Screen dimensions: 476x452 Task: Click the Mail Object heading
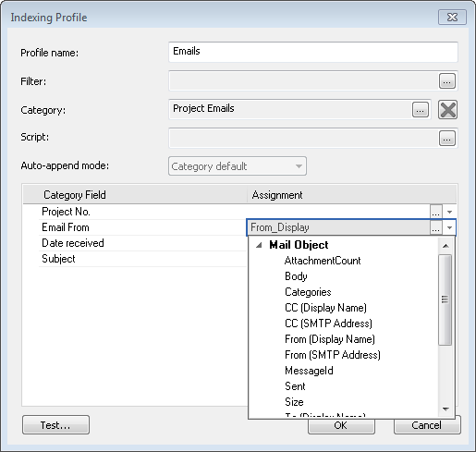point(299,245)
